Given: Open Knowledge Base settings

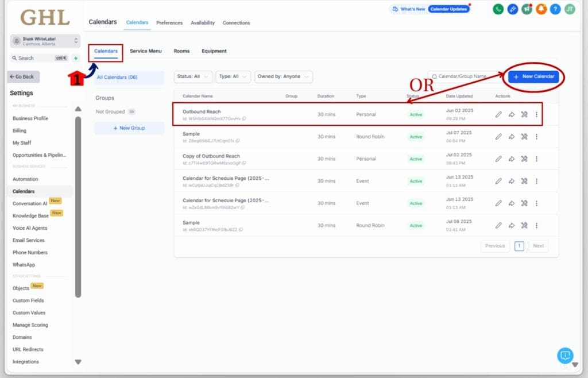Looking at the screenshot, I should (31, 215).
